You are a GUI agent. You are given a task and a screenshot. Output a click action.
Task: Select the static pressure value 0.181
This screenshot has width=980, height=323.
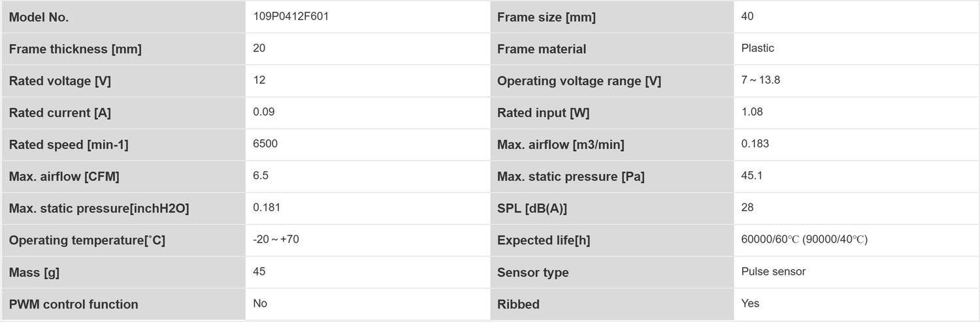coord(267,207)
